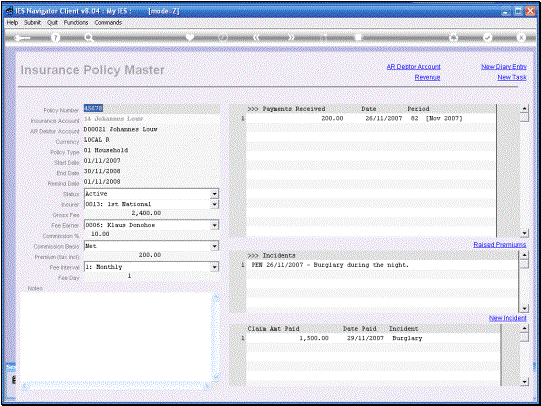Click the magnifier search icon in toolbar
The width and height of the screenshot is (541, 406).
click(x=89, y=38)
